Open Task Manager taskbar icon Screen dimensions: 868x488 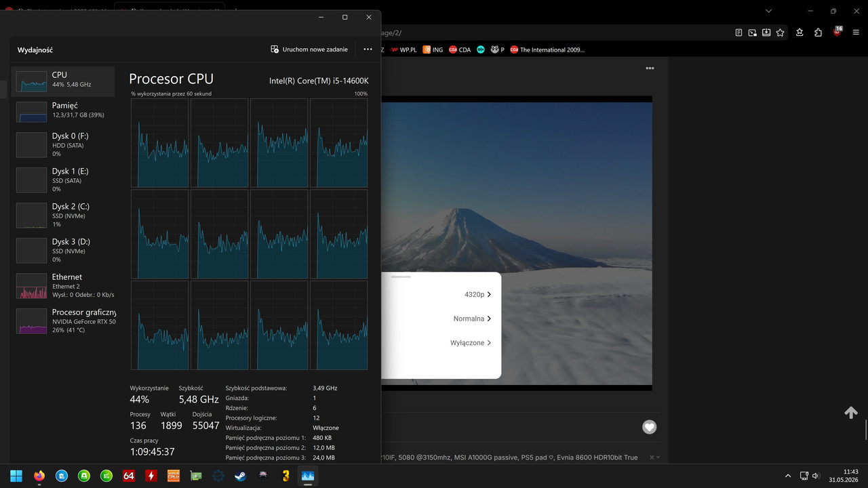click(308, 476)
